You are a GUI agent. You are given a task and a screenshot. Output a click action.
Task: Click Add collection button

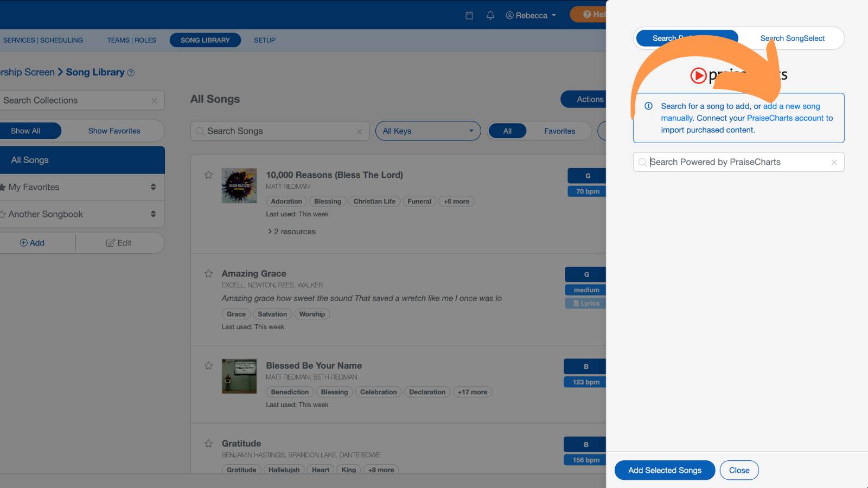[32, 243]
